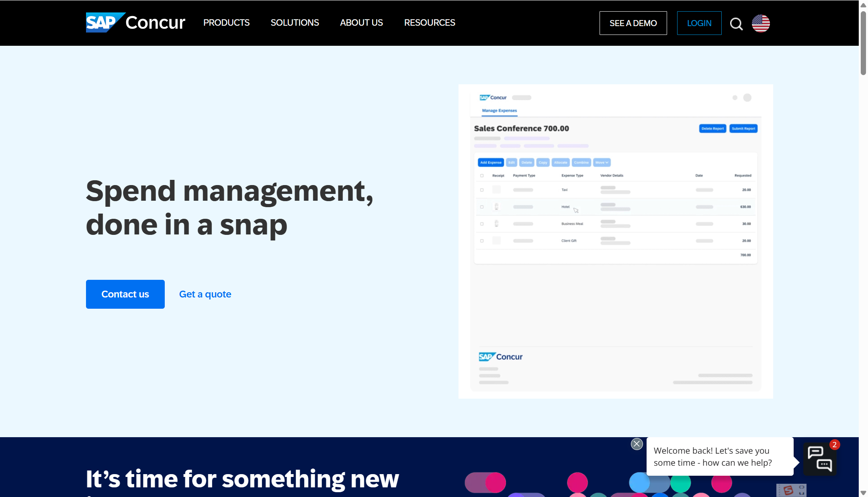Click the page vertical scrollbar thumb
This screenshot has width=868, height=497.
click(x=863, y=43)
